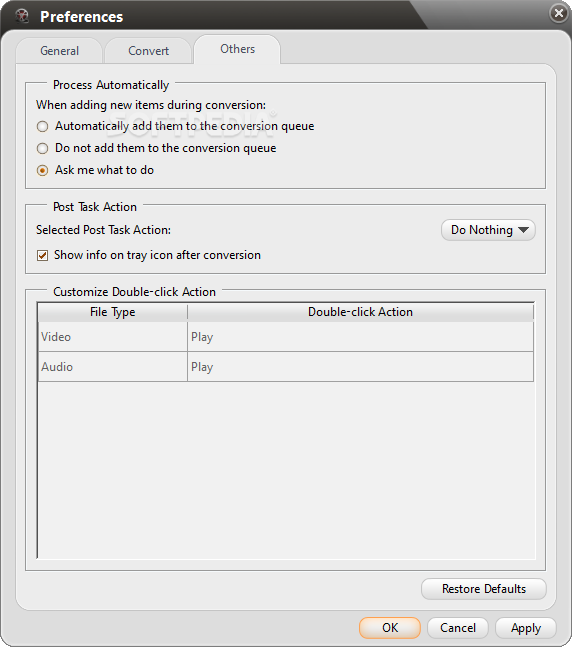Switch to the General tab
This screenshot has width=572, height=647.
click(x=59, y=51)
